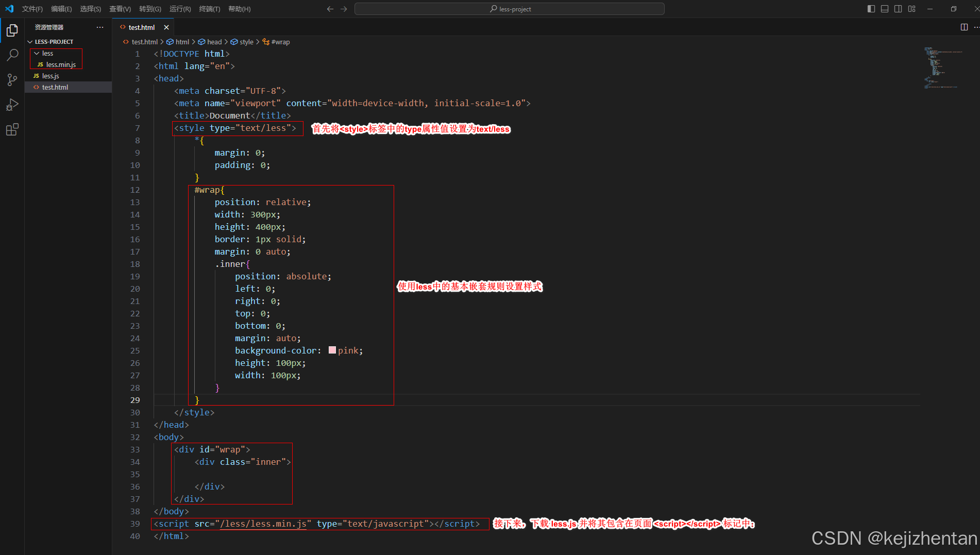Place cursor on the #wrap{ selector line
Viewport: 980px width, 555px height.
(209, 190)
